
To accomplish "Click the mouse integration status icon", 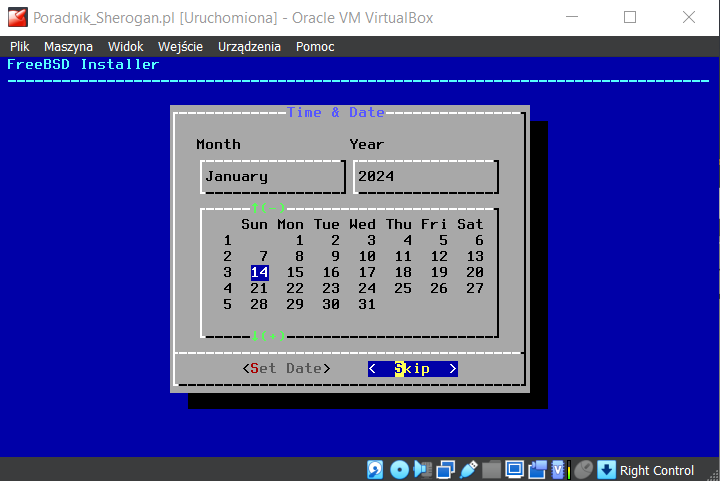I will (x=583, y=470).
